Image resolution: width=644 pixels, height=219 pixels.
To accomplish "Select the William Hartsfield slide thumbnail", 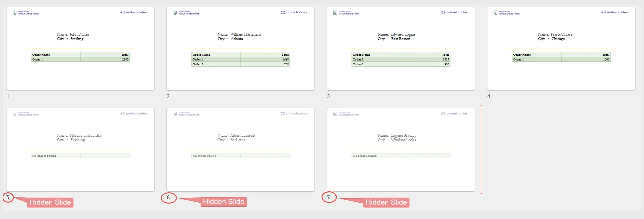I will [241, 49].
